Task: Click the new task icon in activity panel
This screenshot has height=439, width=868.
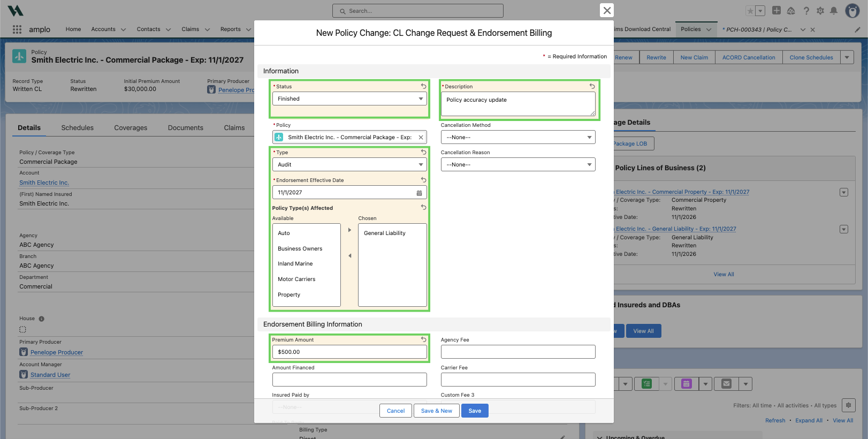Action: coord(647,384)
